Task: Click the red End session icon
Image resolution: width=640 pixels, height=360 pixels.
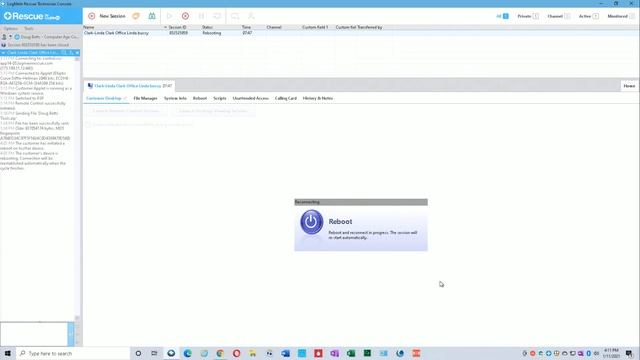Action: click(185, 16)
